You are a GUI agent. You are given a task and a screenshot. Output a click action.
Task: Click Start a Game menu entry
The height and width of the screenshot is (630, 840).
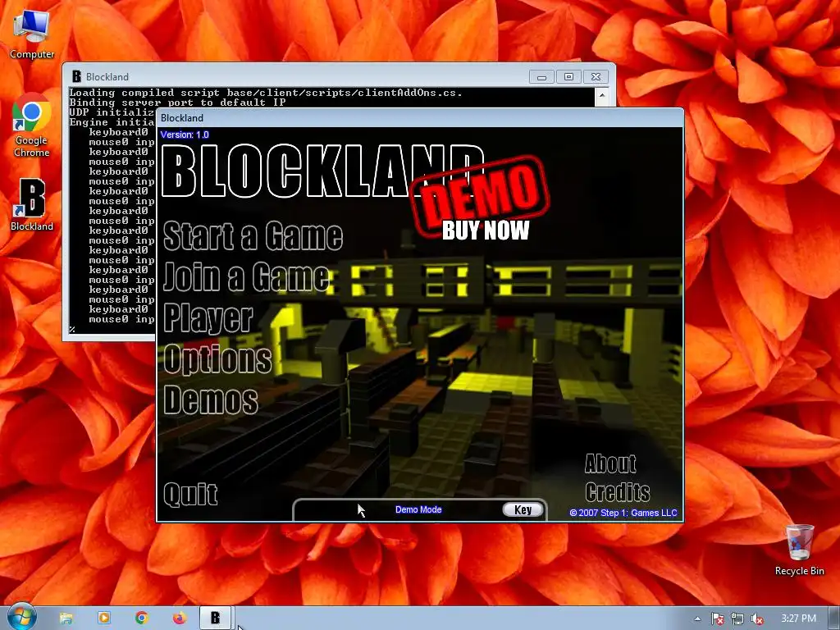pos(253,235)
